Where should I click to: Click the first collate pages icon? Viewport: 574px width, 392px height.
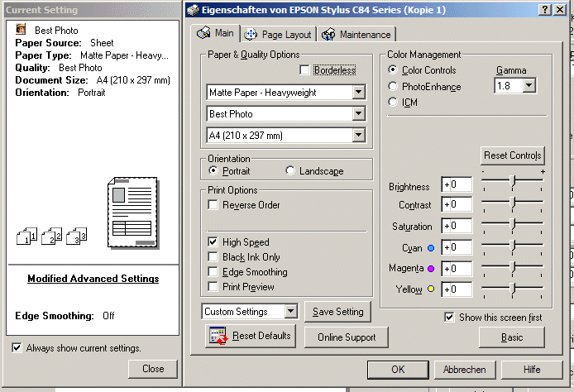coord(26,236)
